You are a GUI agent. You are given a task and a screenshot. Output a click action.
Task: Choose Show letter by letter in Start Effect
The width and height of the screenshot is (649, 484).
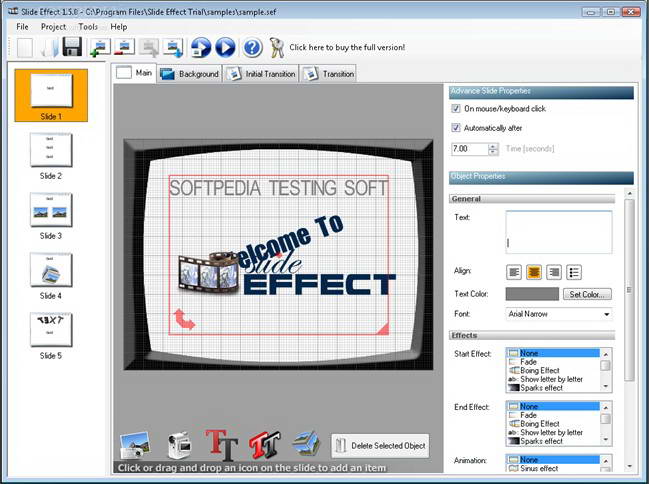[551, 379]
